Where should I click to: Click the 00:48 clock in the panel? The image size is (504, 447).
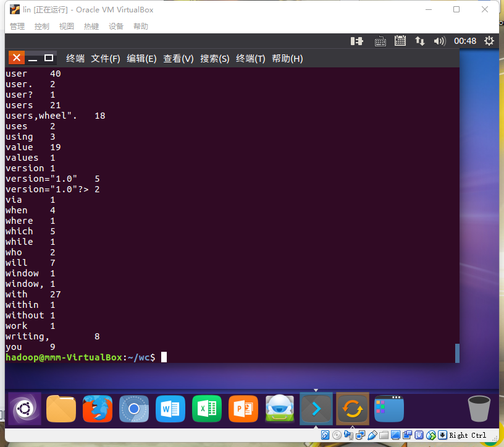465,41
